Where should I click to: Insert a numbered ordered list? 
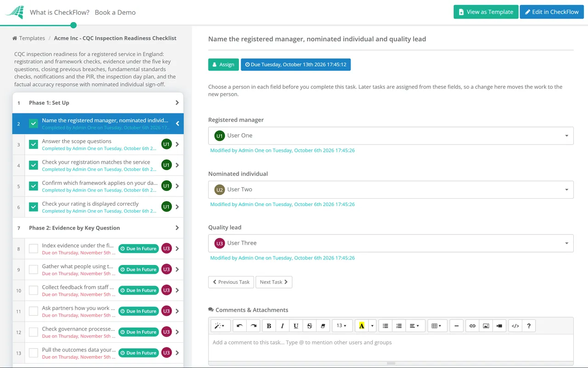(399, 326)
